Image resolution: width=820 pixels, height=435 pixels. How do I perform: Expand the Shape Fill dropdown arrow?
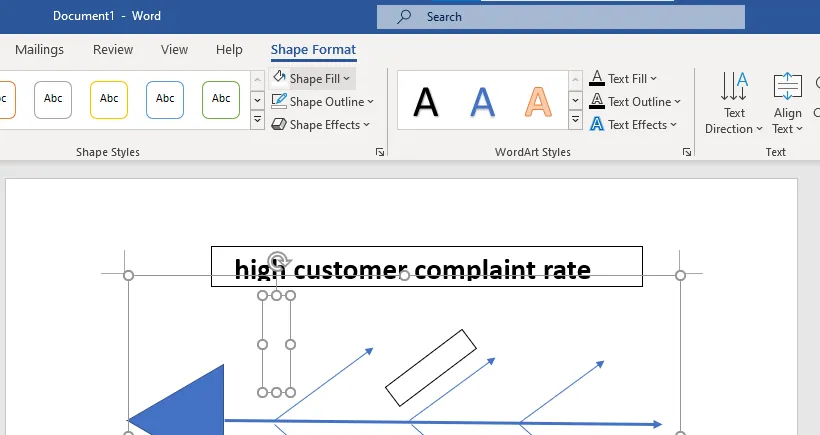[347, 79]
